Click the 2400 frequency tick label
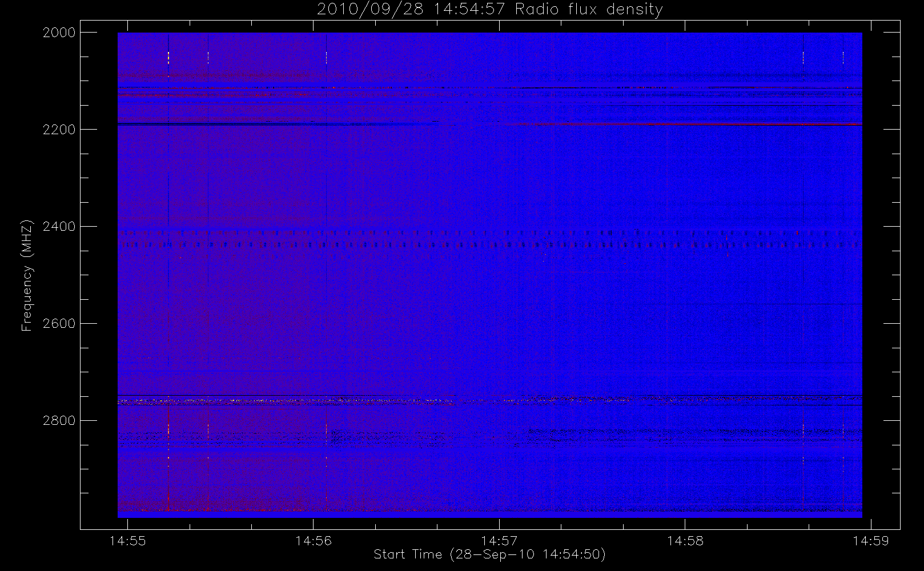The width and height of the screenshot is (924, 571). [59, 227]
